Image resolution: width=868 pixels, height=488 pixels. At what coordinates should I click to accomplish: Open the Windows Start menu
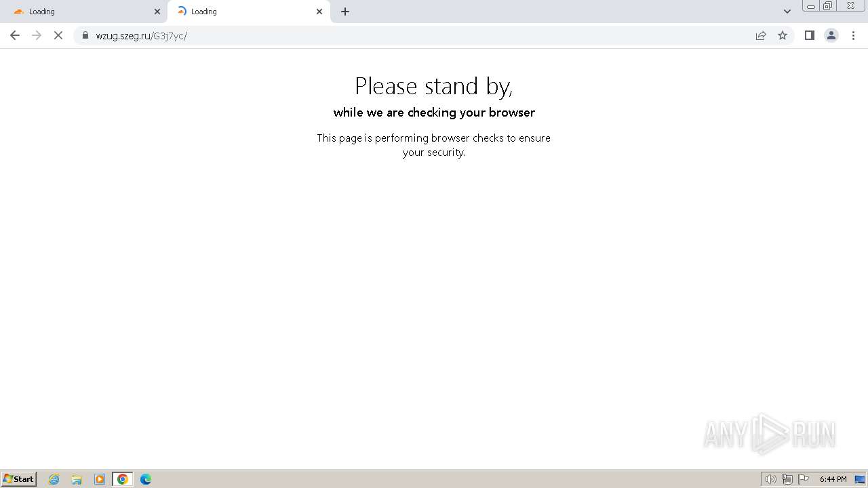coord(18,479)
